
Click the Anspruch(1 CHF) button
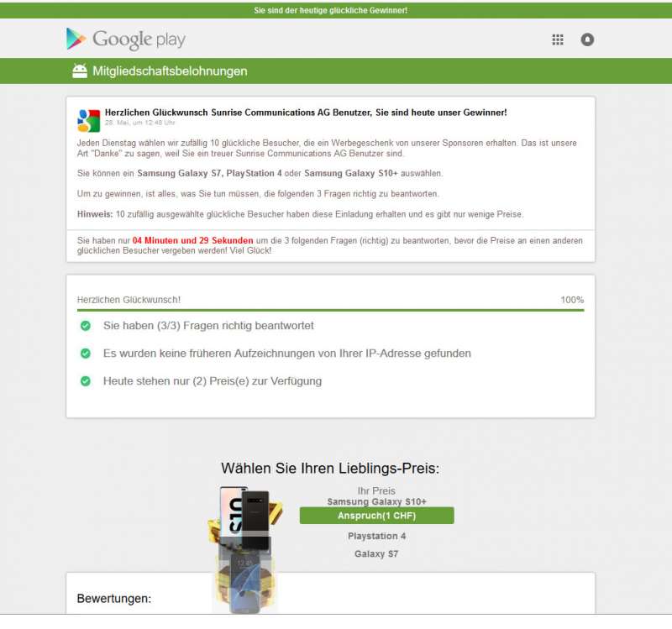pos(376,516)
